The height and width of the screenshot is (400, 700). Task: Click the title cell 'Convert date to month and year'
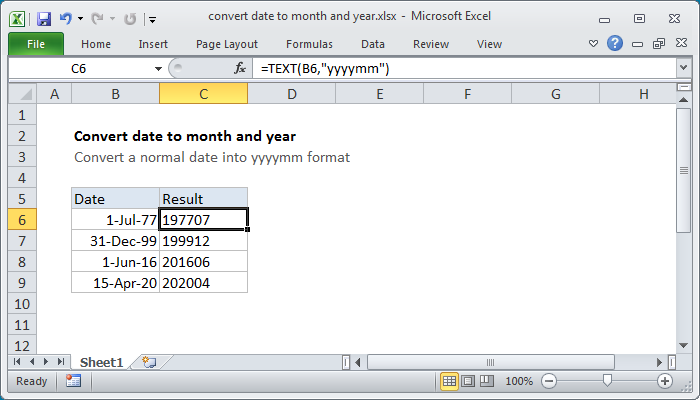tap(185, 136)
